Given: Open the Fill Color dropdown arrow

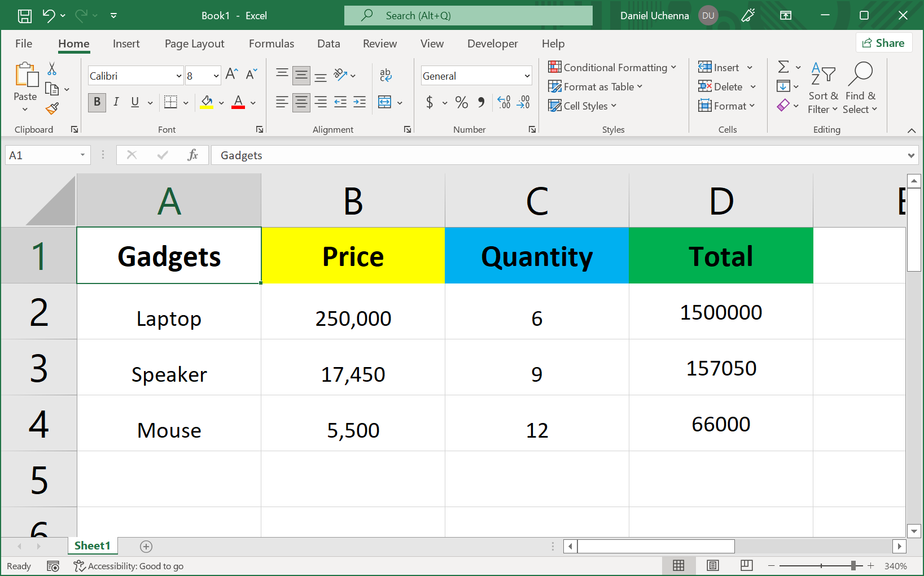Looking at the screenshot, I should 221,102.
